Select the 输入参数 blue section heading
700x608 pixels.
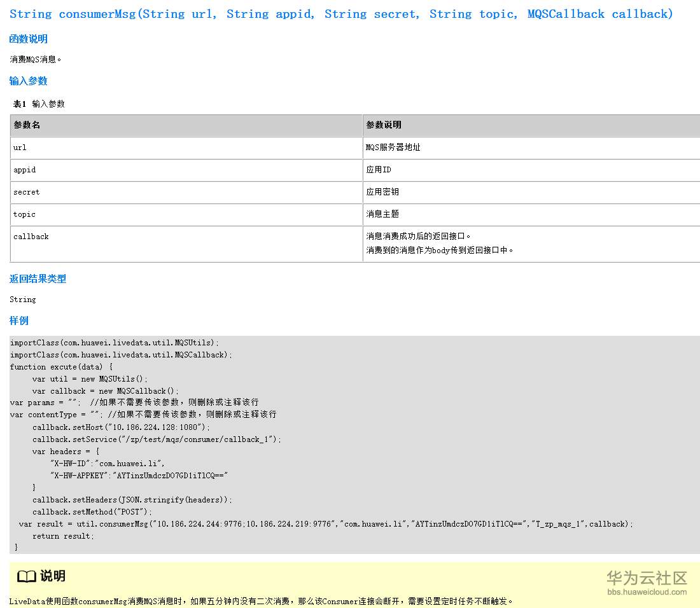pyautogui.click(x=29, y=81)
